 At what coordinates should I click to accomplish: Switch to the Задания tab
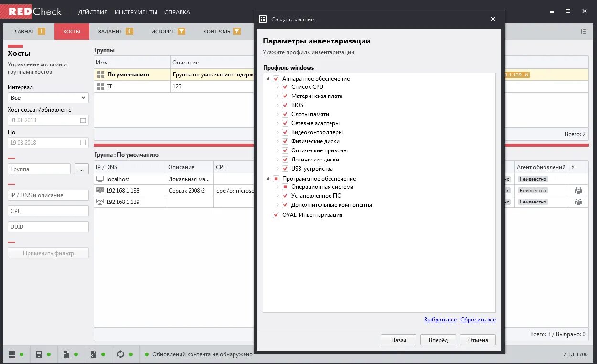pos(116,32)
